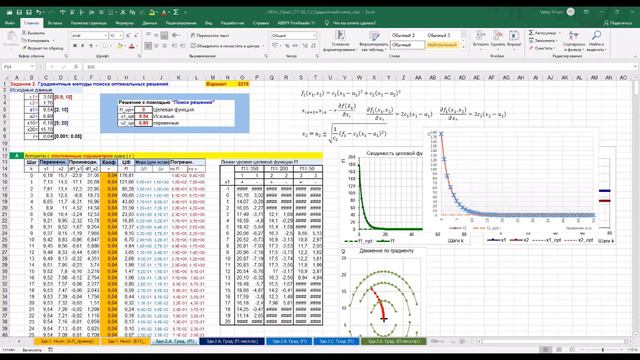Open the File (Файл) tab

click(x=10, y=23)
